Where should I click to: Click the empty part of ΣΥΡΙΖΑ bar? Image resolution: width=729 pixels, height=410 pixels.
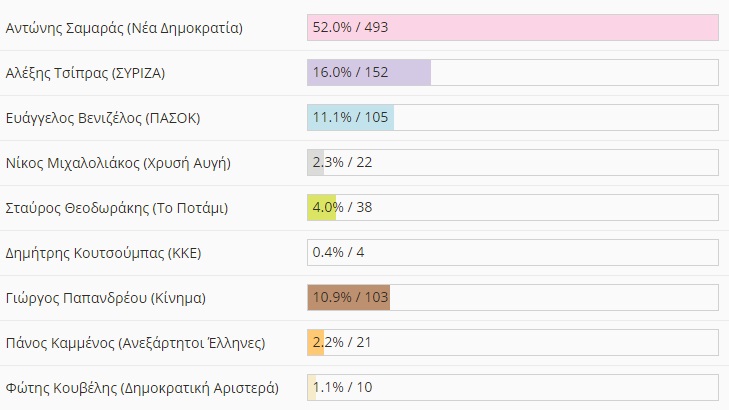[x=573, y=73]
